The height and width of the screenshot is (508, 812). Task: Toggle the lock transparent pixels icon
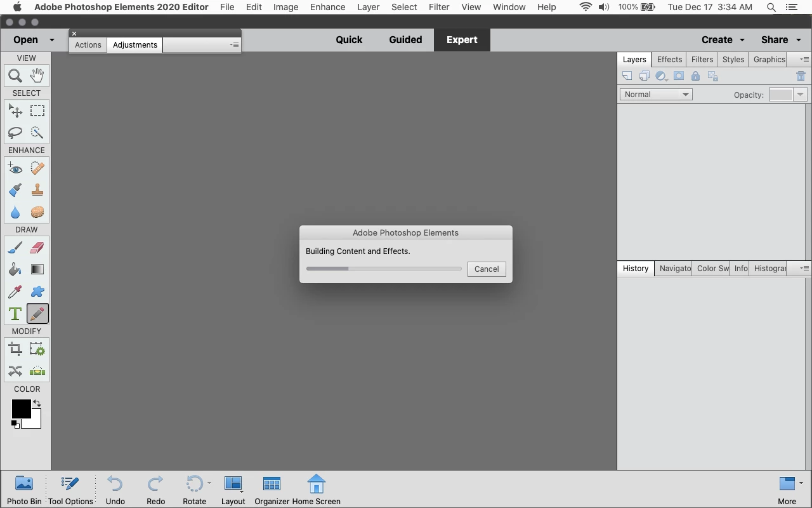point(712,76)
